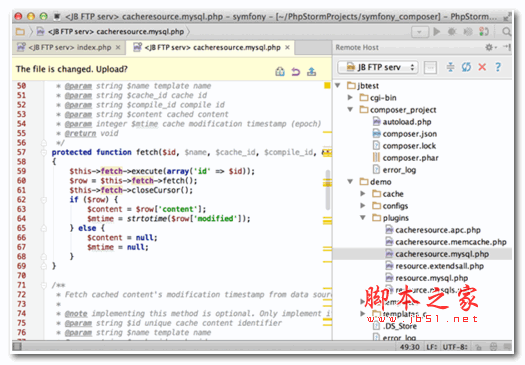Click the revert changes arrow icon
525x365 pixels.
click(x=296, y=72)
